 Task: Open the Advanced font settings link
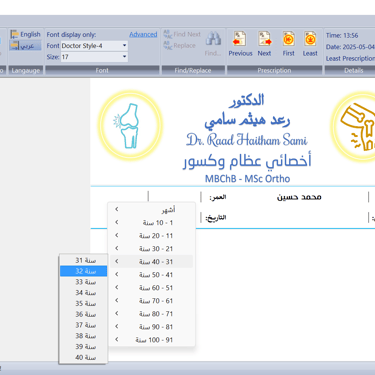click(x=143, y=34)
